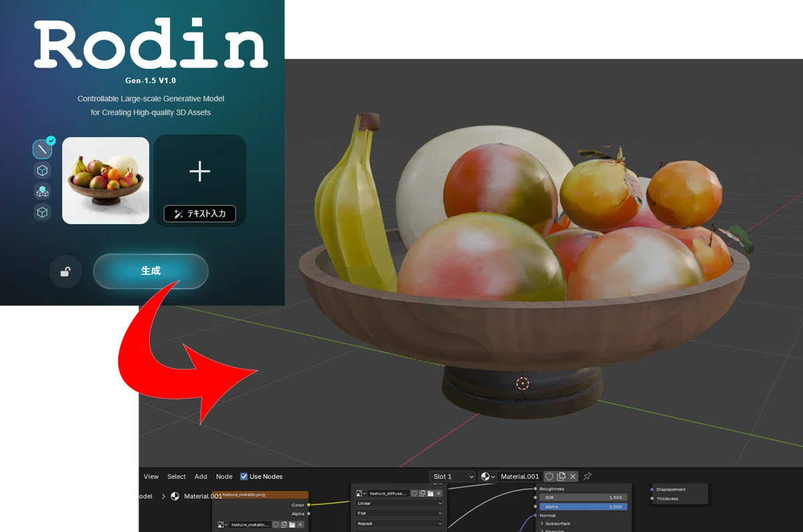This screenshot has width=803, height=532.
Task: Click the Roughness input socket
Action: pos(535,489)
